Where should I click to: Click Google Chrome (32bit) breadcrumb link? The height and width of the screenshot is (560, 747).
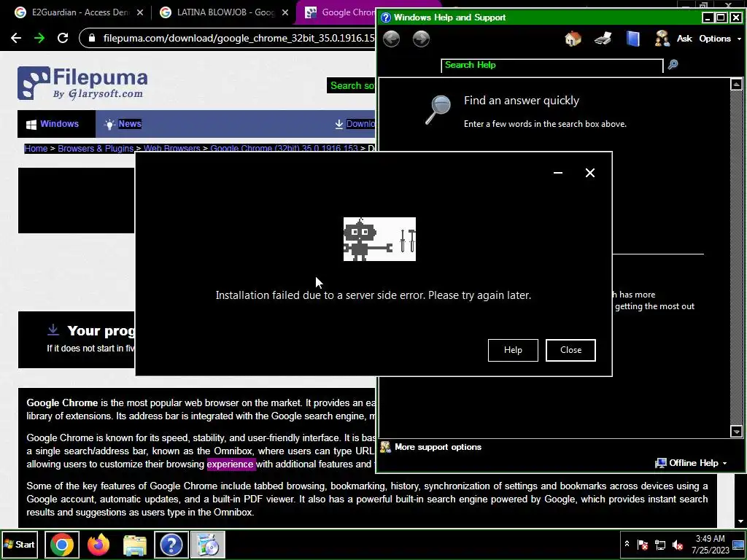click(x=284, y=148)
